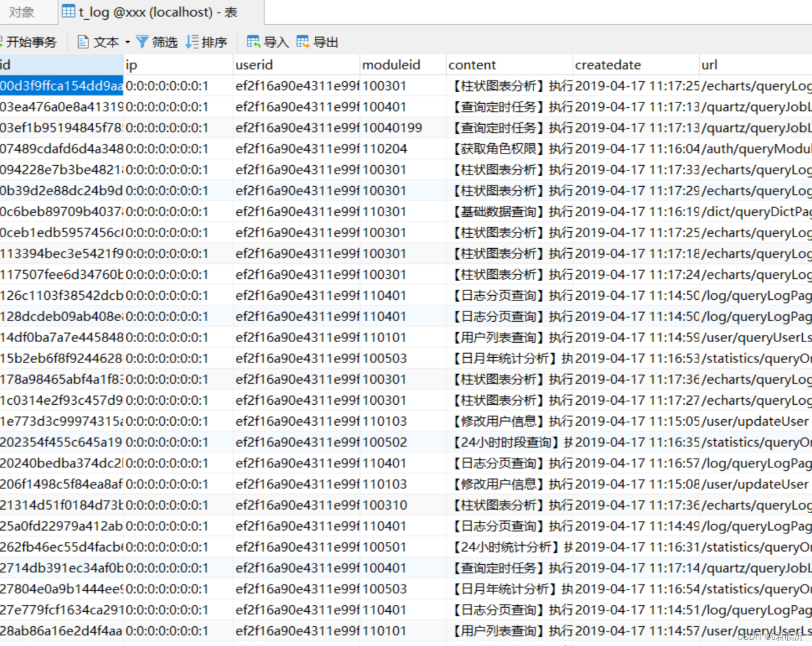The image size is (812, 646).
Task: Select createdate 2019-04-17 11:14:59 cell
Action: pos(636,337)
